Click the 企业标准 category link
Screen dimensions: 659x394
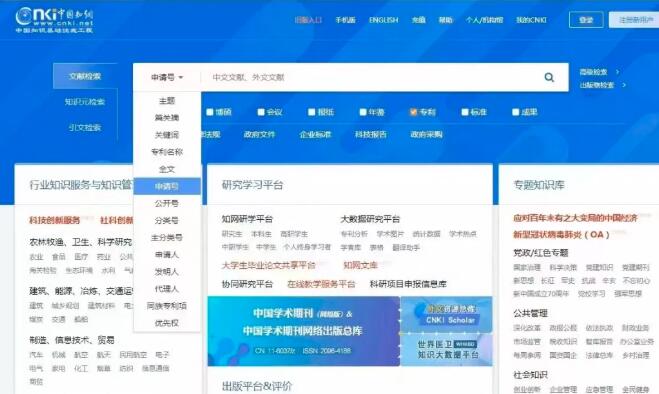tap(315, 135)
